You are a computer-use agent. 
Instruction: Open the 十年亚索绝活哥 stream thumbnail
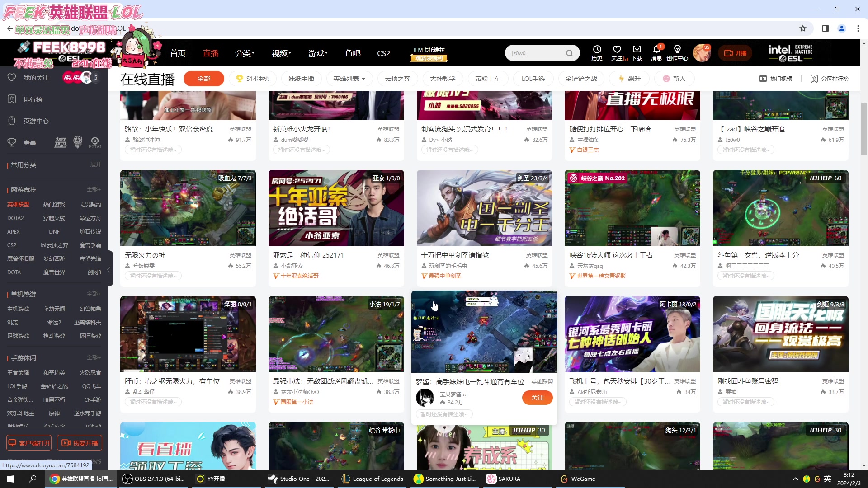click(x=336, y=208)
